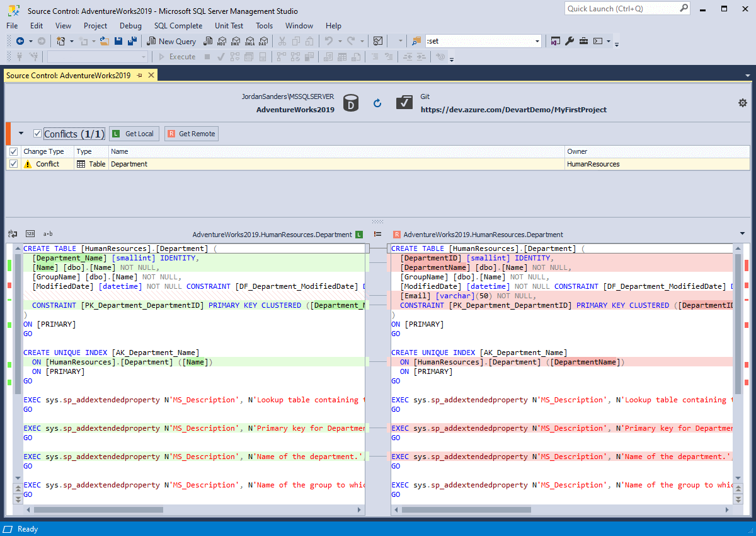This screenshot has width=756, height=536.
Task: Open Source Control settings gear
Action: point(742,103)
